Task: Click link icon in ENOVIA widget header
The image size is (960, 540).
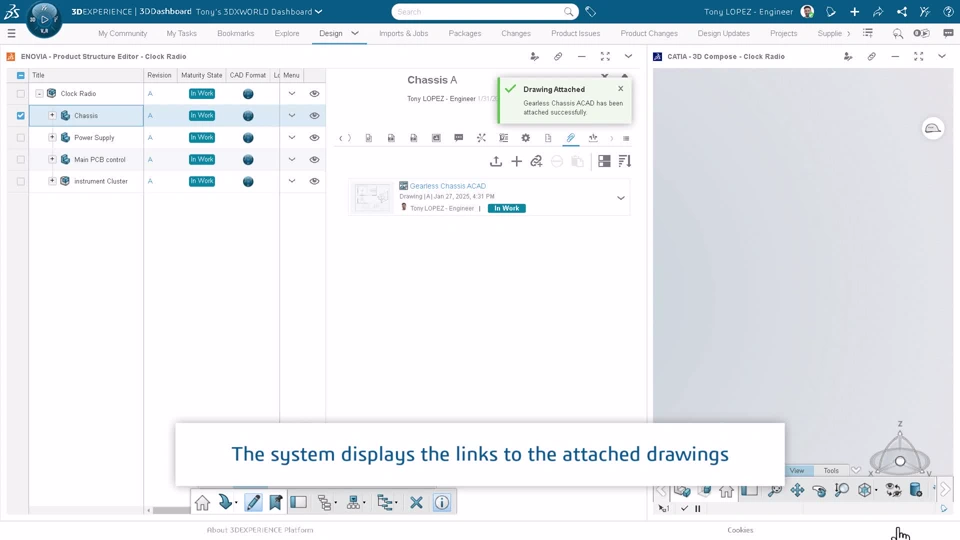Action: 558,56
